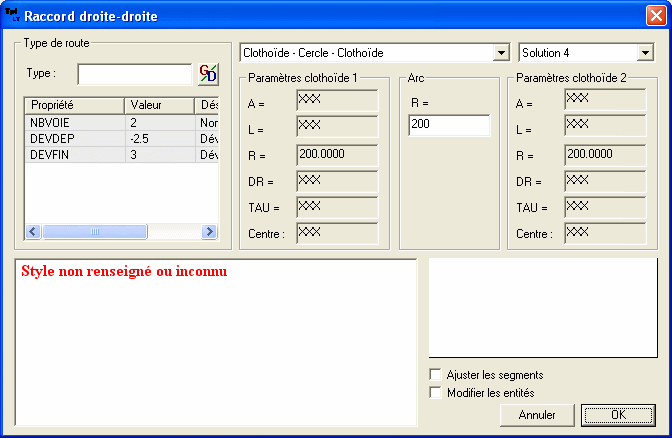Expand the Solution 4 dropdown
Screen dimensions: 672x438
[644, 52]
